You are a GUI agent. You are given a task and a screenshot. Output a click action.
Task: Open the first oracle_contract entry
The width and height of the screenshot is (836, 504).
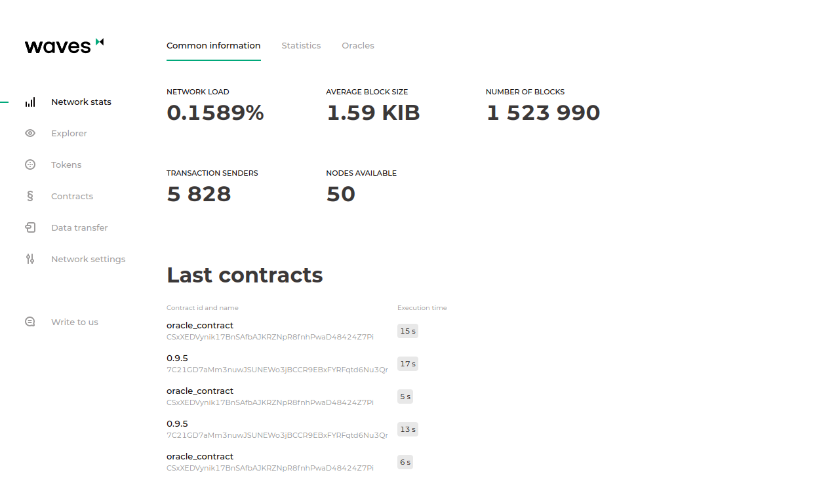click(200, 326)
